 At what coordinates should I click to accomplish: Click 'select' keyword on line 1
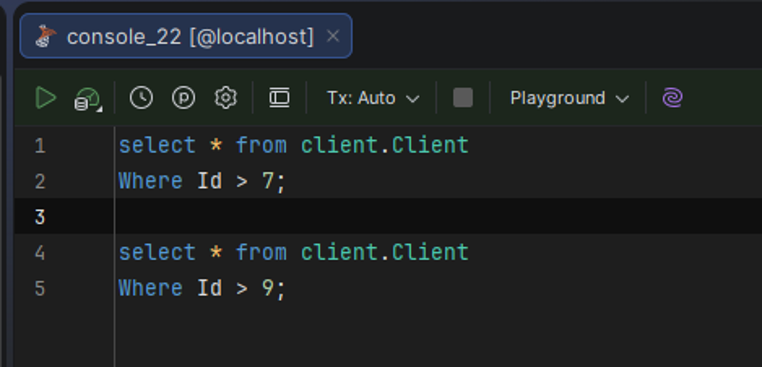(x=157, y=145)
